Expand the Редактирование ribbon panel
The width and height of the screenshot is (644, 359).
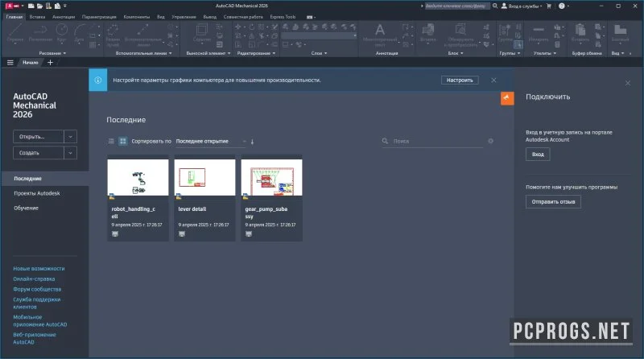click(x=256, y=53)
